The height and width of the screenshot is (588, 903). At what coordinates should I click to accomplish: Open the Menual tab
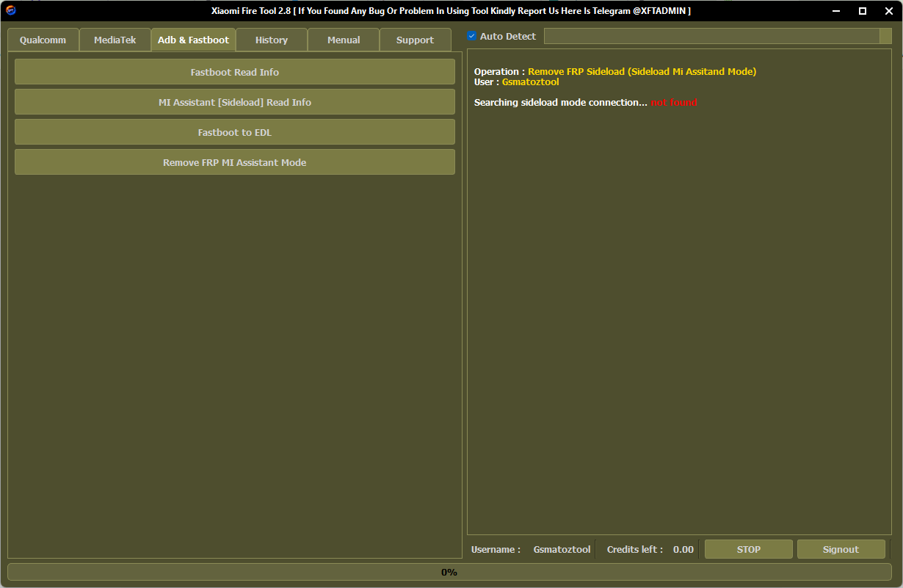[343, 40]
